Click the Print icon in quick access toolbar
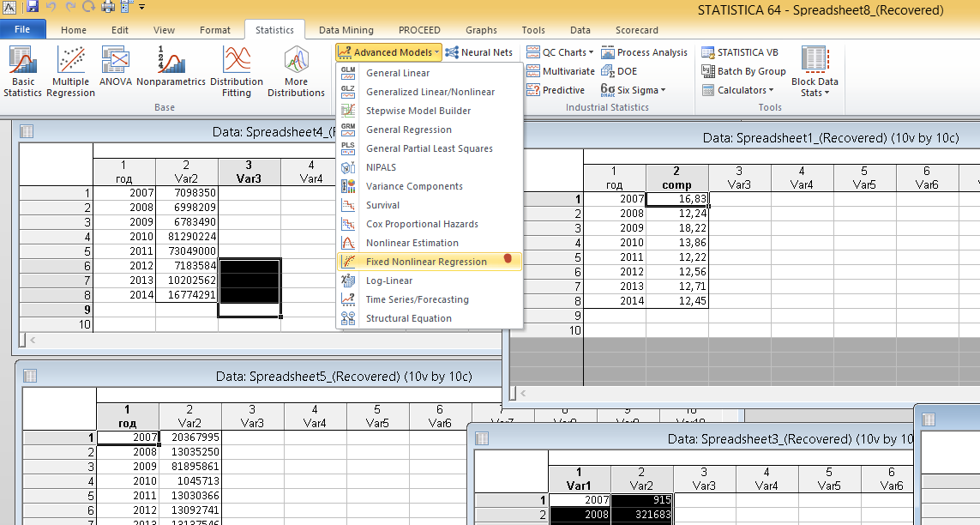The width and height of the screenshot is (980, 525). click(107, 7)
